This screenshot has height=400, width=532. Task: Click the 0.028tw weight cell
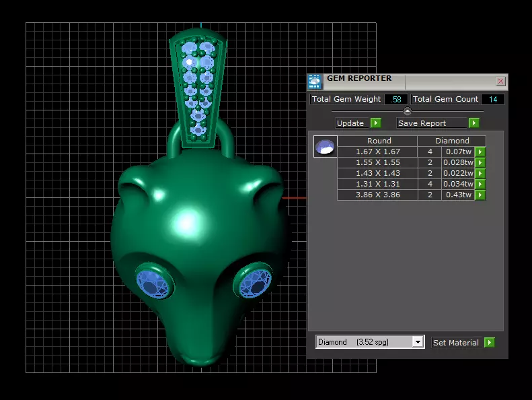pos(458,162)
